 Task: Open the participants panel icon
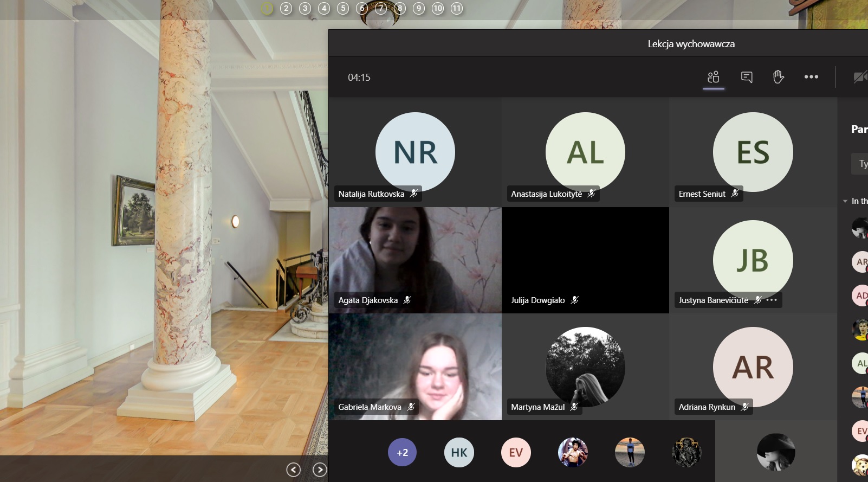pyautogui.click(x=714, y=77)
